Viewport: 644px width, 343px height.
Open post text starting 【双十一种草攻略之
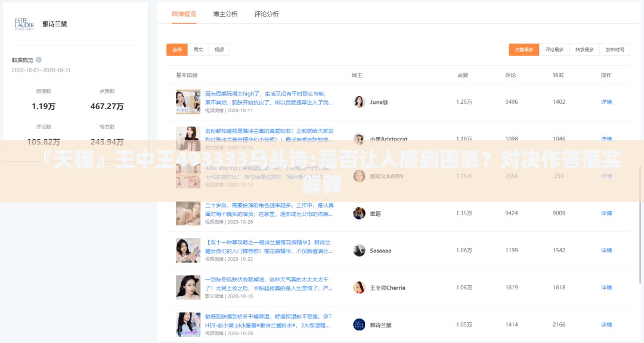(269, 246)
